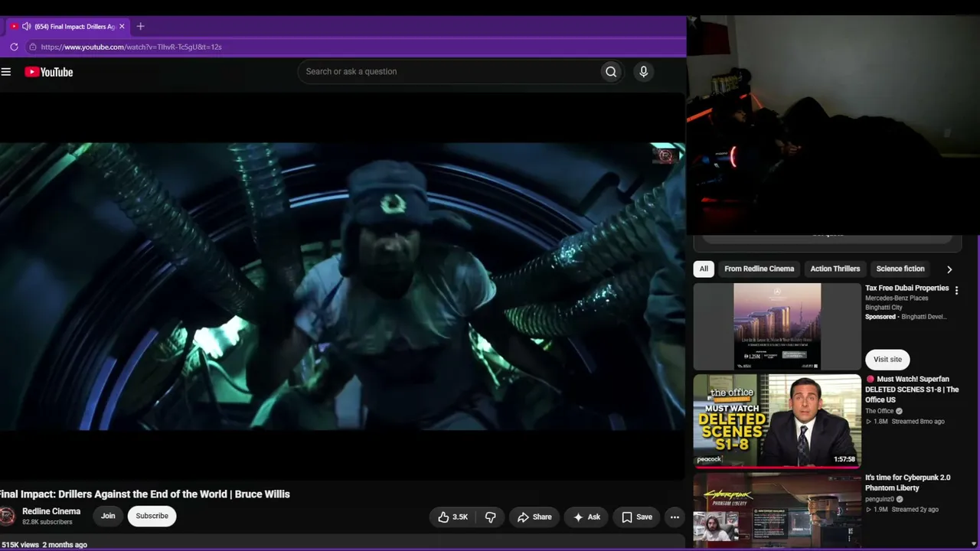Click 'The Office' channel name

879,411
